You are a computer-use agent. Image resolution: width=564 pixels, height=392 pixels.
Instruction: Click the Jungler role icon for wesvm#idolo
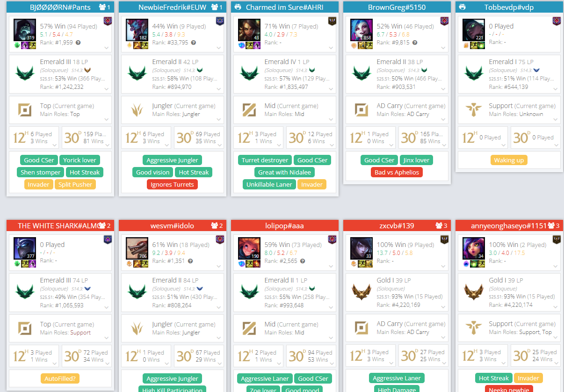[x=137, y=328]
